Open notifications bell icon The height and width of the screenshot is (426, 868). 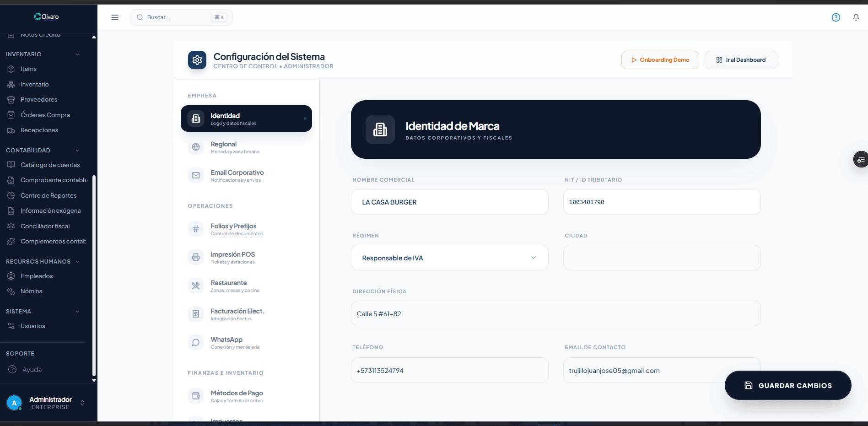pos(856,17)
